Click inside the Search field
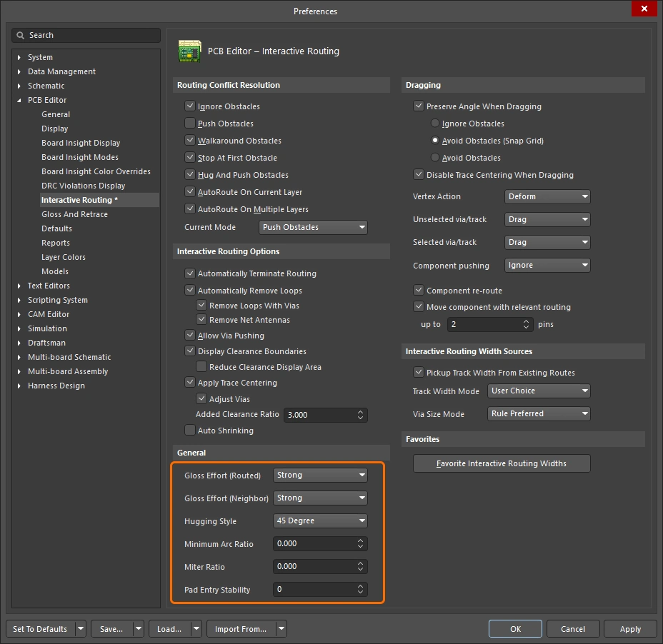663x644 pixels. pos(86,35)
